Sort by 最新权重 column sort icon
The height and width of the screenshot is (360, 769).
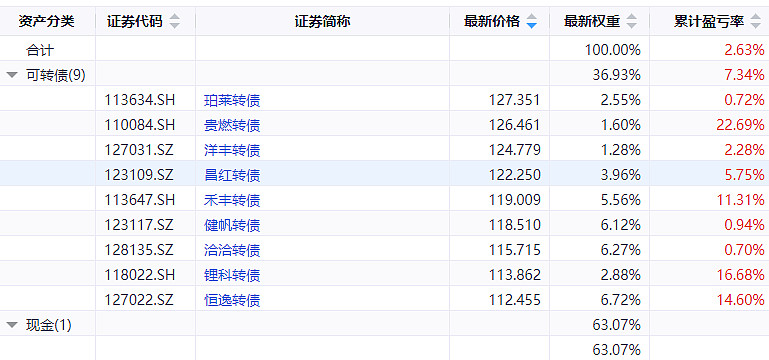pos(632,22)
